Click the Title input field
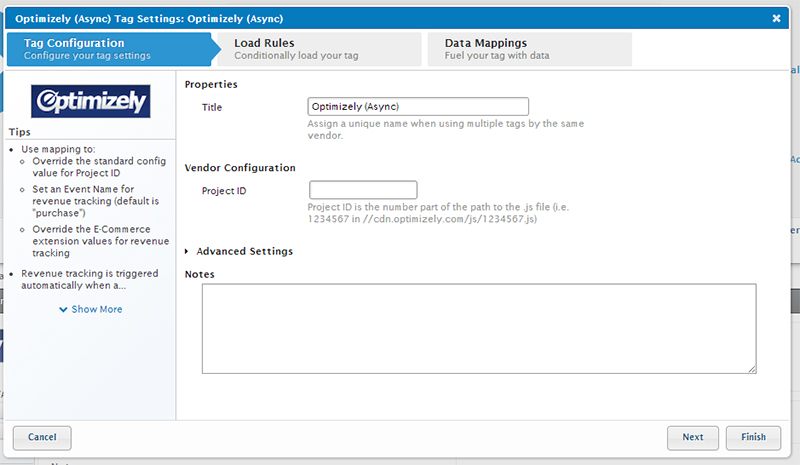Viewport: 800px width, 465px height. [x=418, y=106]
